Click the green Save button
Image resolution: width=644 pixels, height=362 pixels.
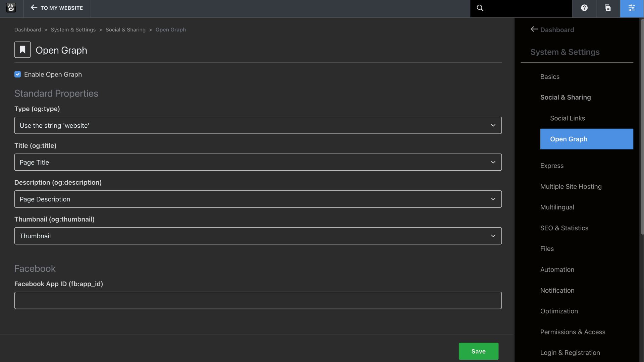pos(478,351)
